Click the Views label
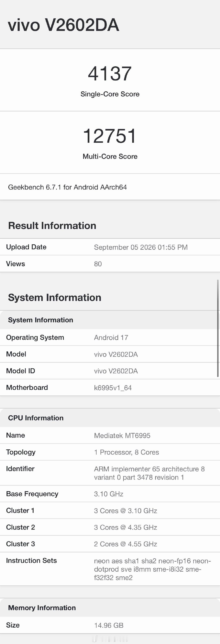Screen dimensions: 220x644 point(15,264)
